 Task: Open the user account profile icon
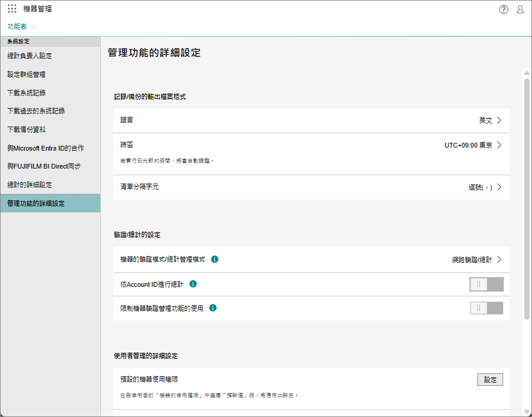520,9
